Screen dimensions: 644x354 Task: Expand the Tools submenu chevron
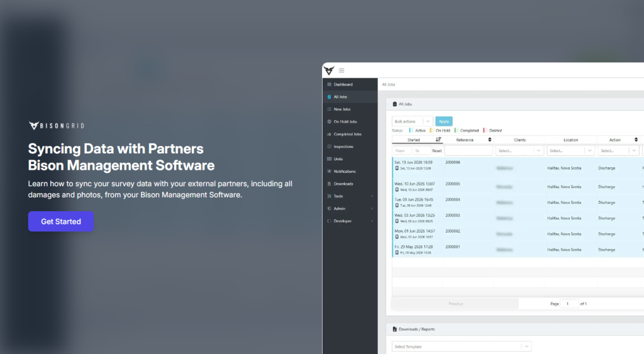coord(372,196)
